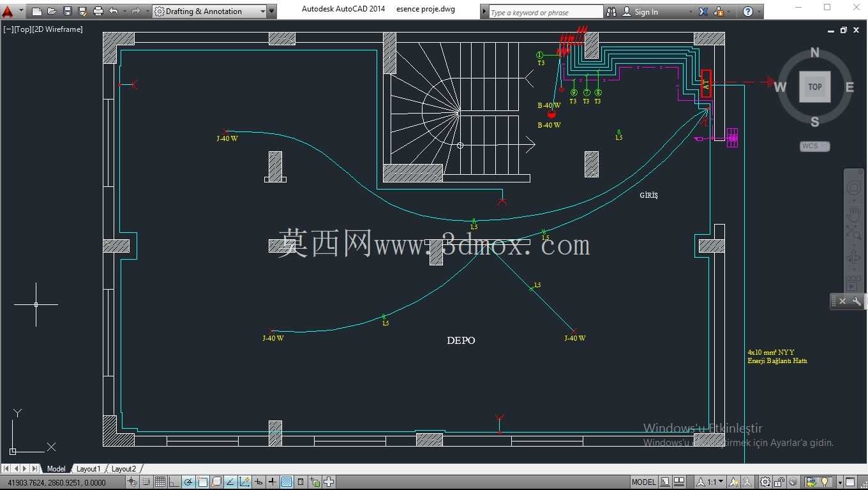This screenshot has height=490, width=868.
Task: Open the WCS dropdown below ViewCube
Action: 815,146
